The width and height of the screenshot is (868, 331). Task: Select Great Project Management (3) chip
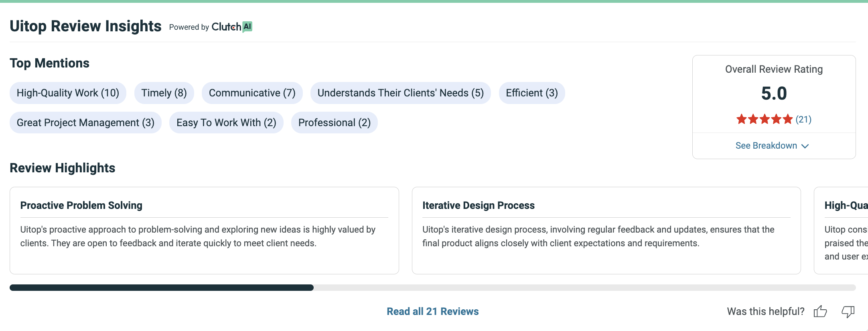(x=85, y=123)
